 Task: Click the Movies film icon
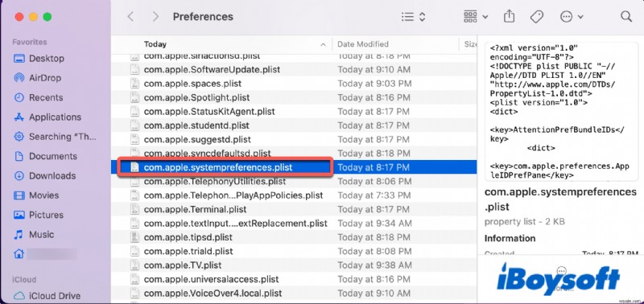19,195
